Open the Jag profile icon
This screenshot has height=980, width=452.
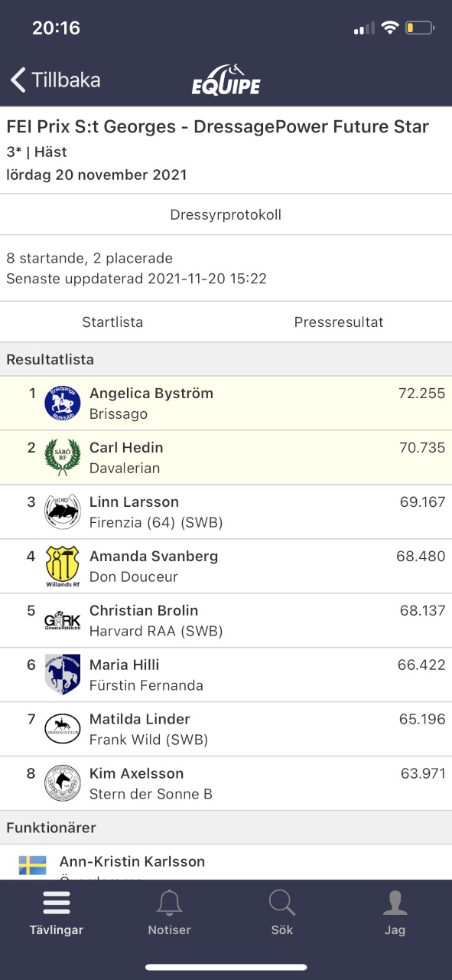(x=395, y=903)
